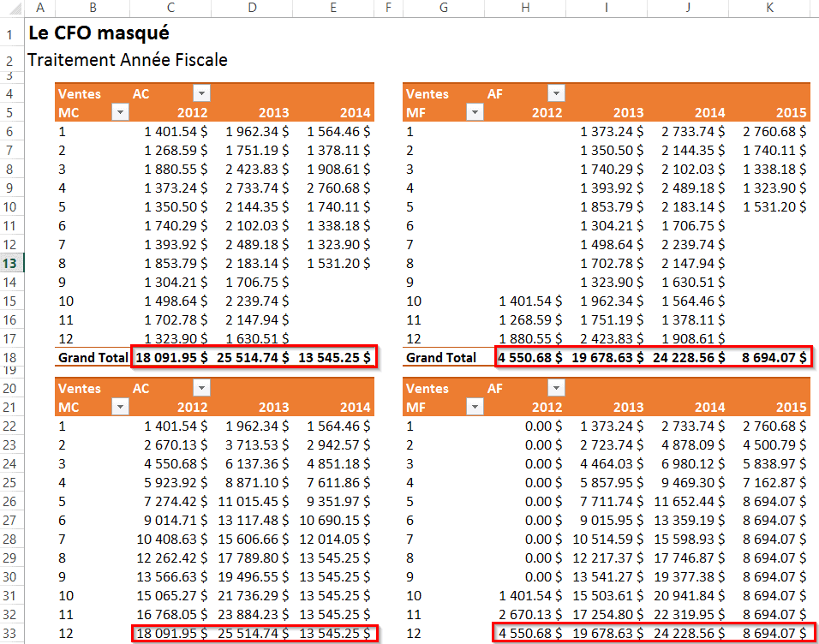Select the entire column C header

170,8
